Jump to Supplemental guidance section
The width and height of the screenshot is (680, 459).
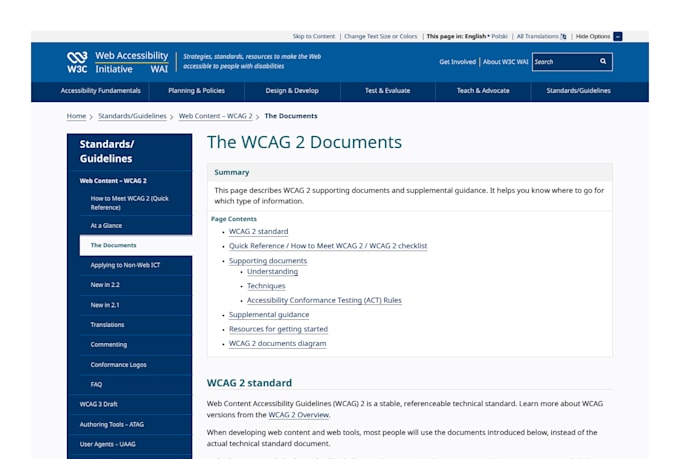pyautogui.click(x=269, y=314)
